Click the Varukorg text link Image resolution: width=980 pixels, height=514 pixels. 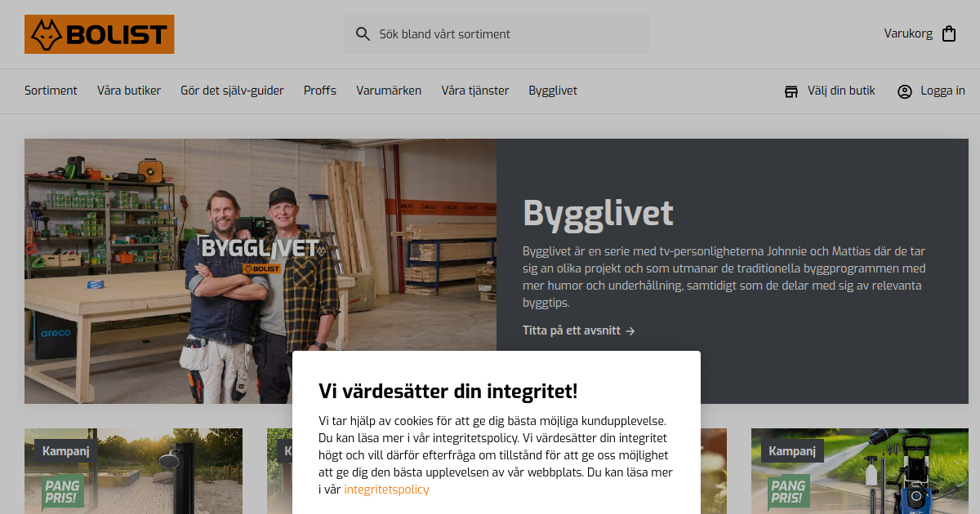[x=908, y=34]
